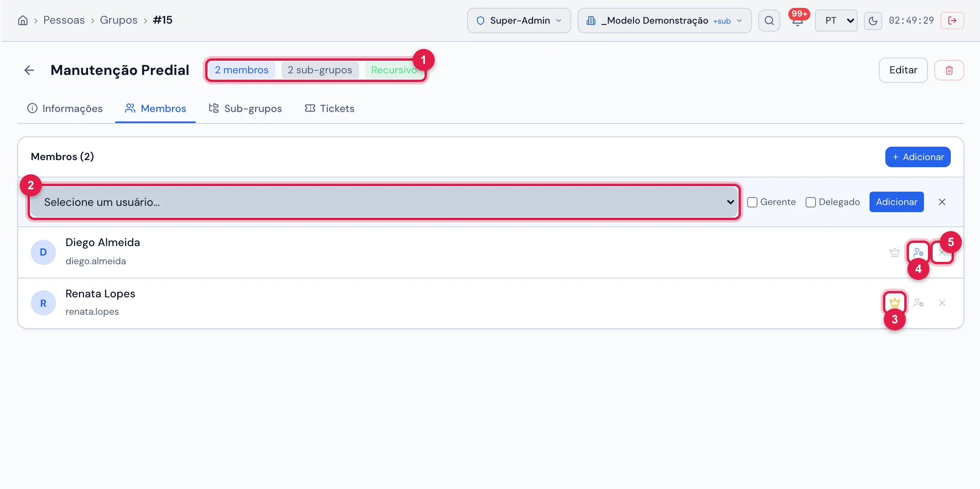Remove Diego Almeida from the group
Screen dimensions: 980x489
(942, 252)
